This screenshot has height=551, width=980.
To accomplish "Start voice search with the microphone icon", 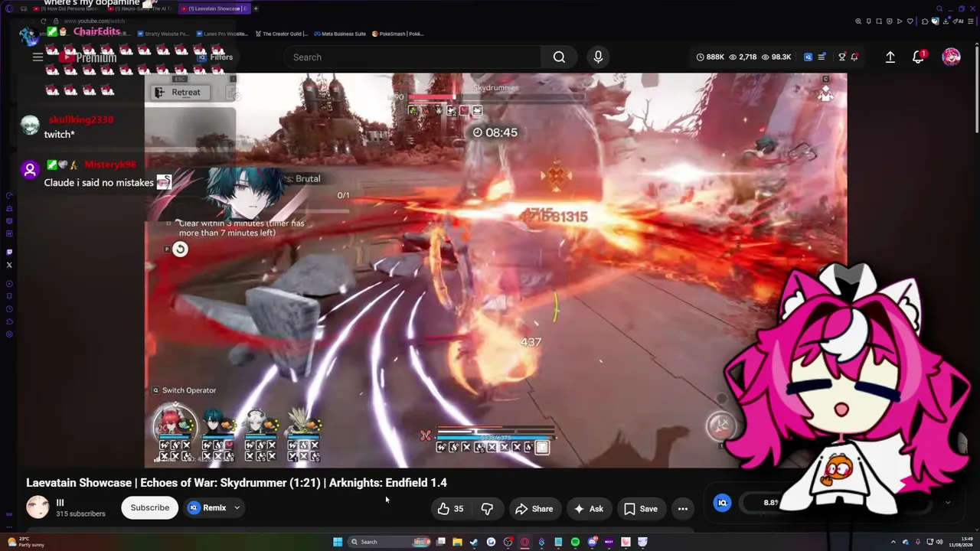I will pos(598,57).
